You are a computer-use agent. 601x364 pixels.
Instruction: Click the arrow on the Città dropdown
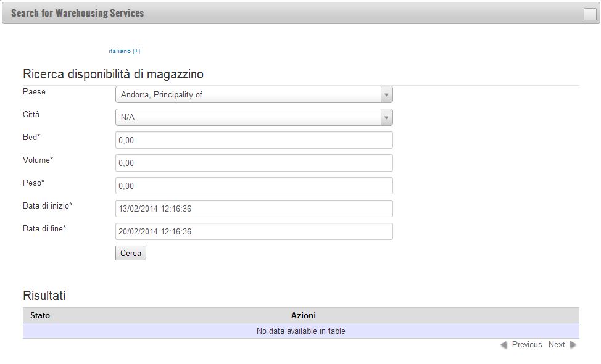click(386, 118)
